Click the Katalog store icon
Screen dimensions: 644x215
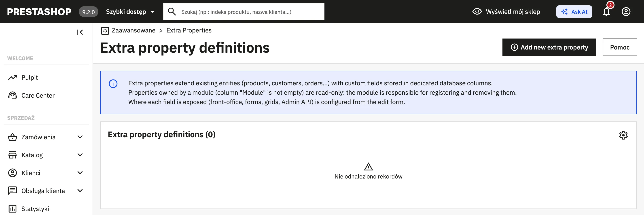[13, 155]
